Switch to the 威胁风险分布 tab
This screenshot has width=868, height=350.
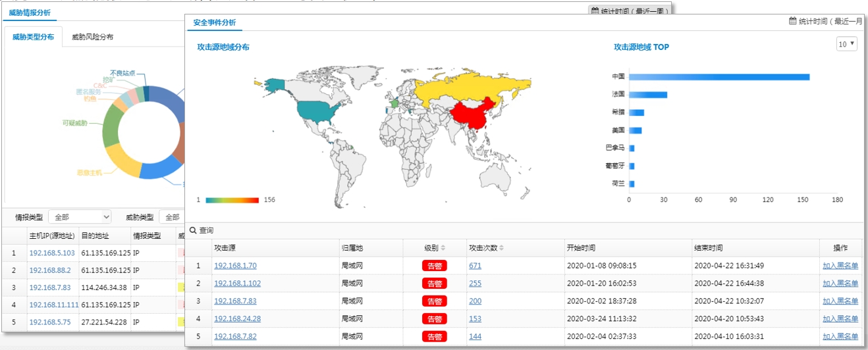[x=92, y=37]
